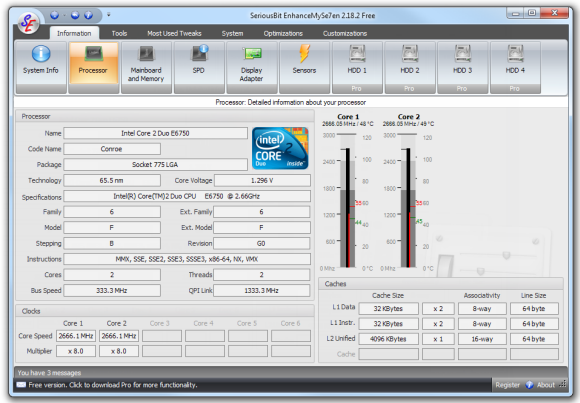Open the HDD 3 drive icon

coord(462,67)
